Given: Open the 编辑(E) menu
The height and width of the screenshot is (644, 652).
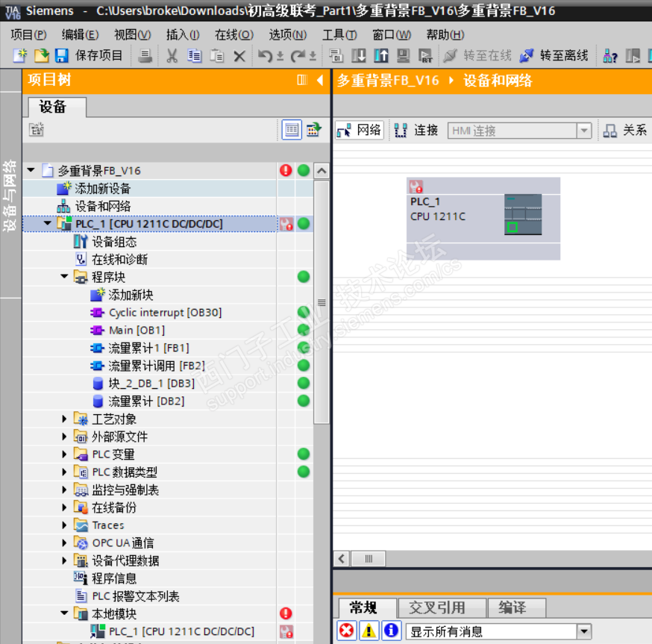Looking at the screenshot, I should coord(80,34).
